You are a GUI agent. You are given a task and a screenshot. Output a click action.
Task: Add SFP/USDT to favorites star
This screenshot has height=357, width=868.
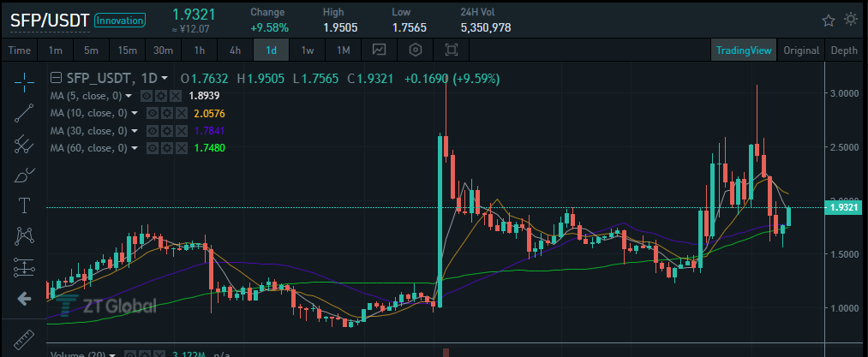[x=828, y=21]
